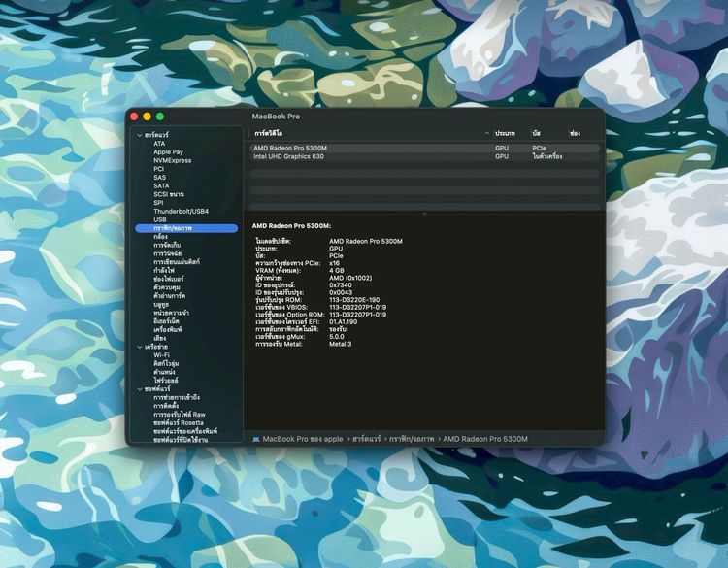Select SATA in the sidebar
The height and width of the screenshot is (568, 728).
pyautogui.click(x=161, y=185)
